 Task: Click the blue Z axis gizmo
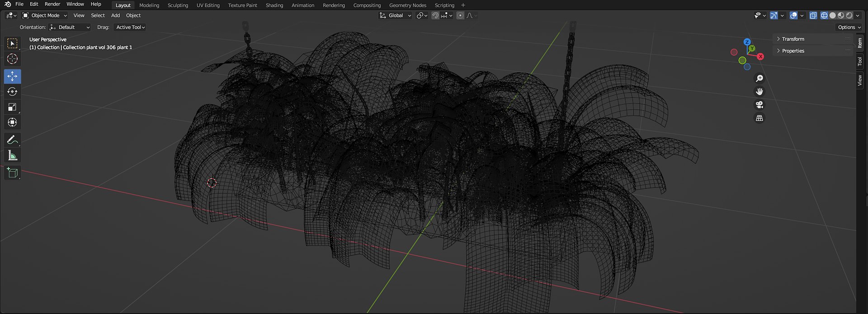click(747, 42)
